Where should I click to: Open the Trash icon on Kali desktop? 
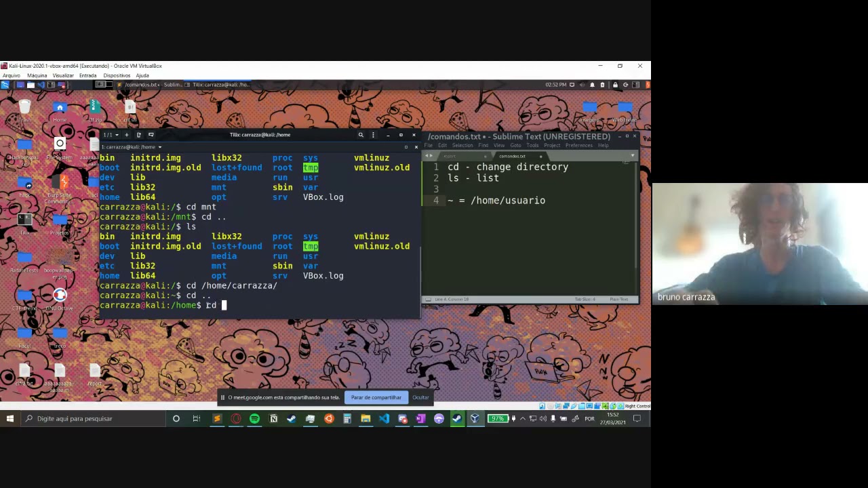(x=25, y=111)
